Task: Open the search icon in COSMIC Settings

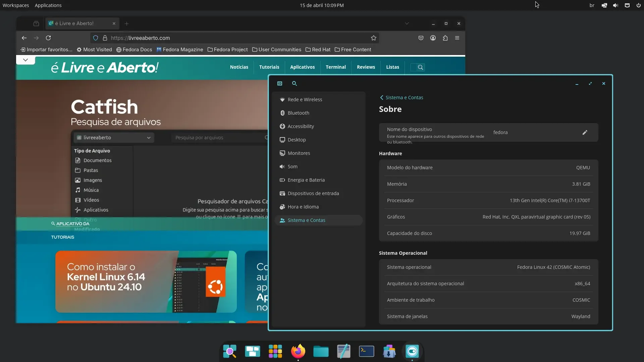Action: (x=294, y=83)
